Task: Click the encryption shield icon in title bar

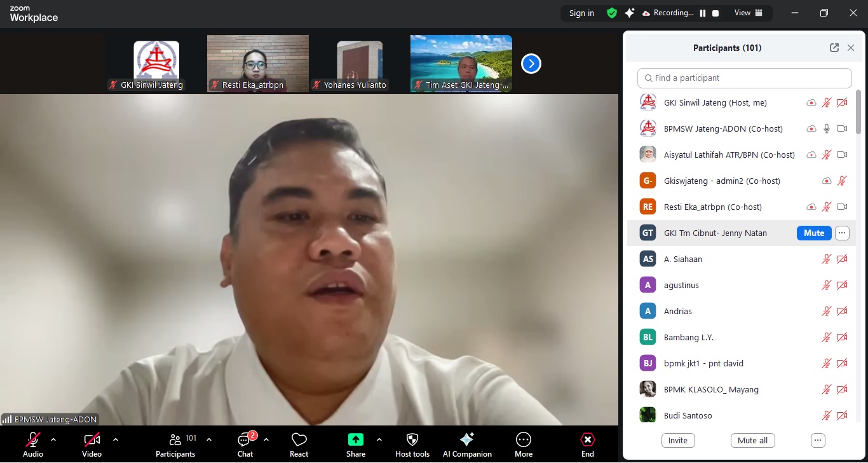Action: click(x=611, y=13)
